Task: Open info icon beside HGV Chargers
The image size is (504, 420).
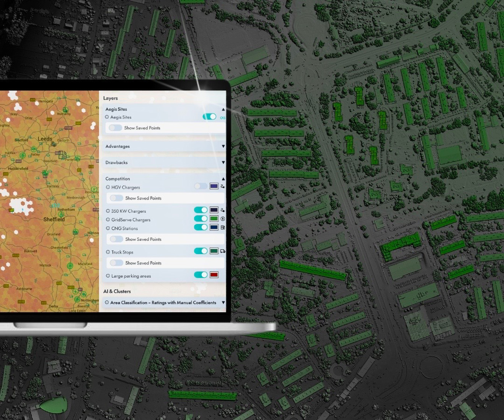Action: coord(108,187)
